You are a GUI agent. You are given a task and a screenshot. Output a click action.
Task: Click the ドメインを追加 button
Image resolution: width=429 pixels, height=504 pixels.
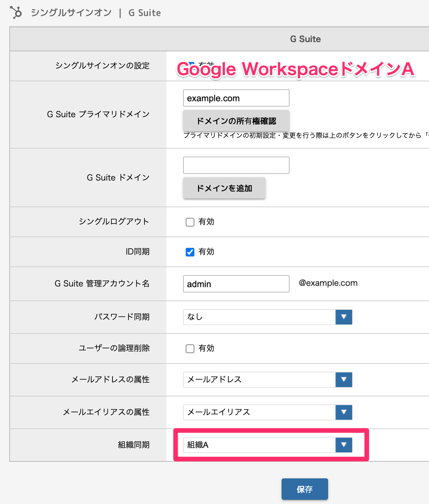(224, 188)
